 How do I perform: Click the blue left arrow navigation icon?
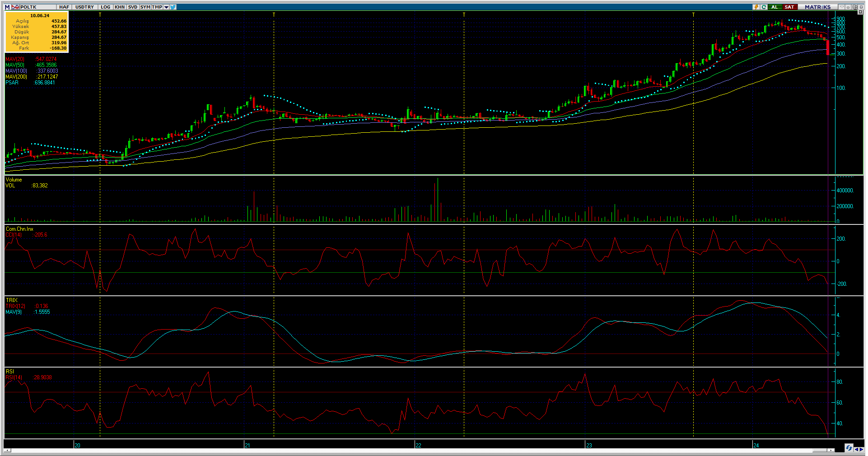(856, 449)
